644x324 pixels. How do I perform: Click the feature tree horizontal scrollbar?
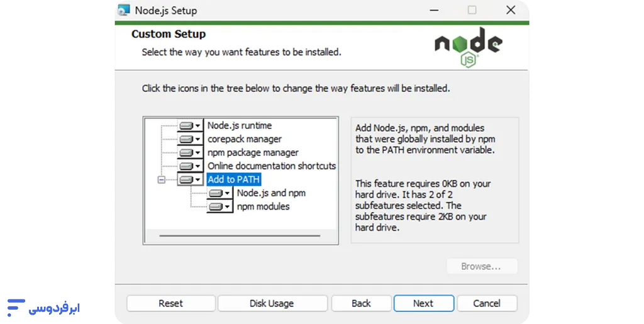[x=240, y=236]
